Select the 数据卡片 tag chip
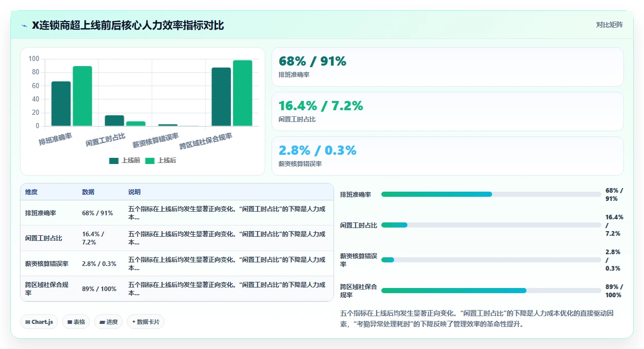Viewport: 644px width, 349px height. [x=146, y=322]
